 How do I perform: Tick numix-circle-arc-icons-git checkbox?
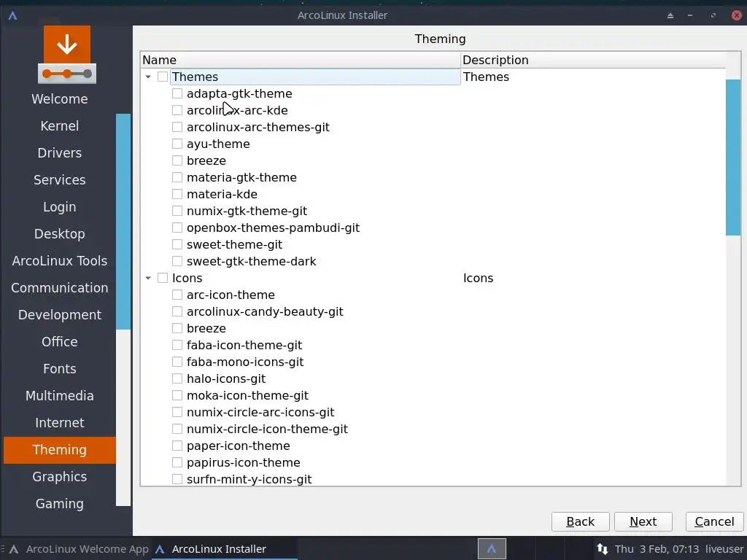(x=177, y=412)
